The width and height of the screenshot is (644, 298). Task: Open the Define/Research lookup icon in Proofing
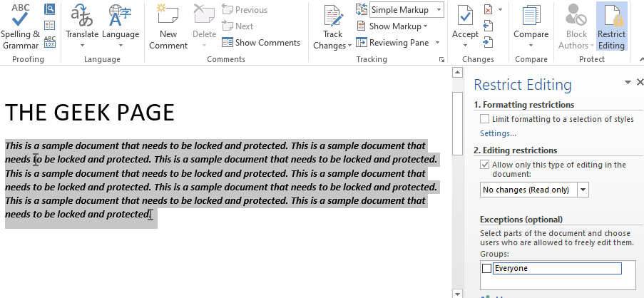click(x=50, y=9)
